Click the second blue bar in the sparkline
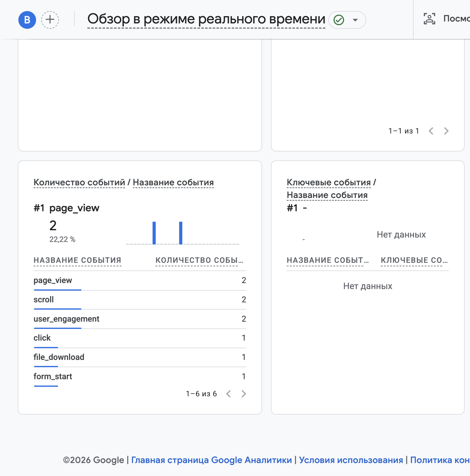The image size is (470, 476). click(181, 233)
